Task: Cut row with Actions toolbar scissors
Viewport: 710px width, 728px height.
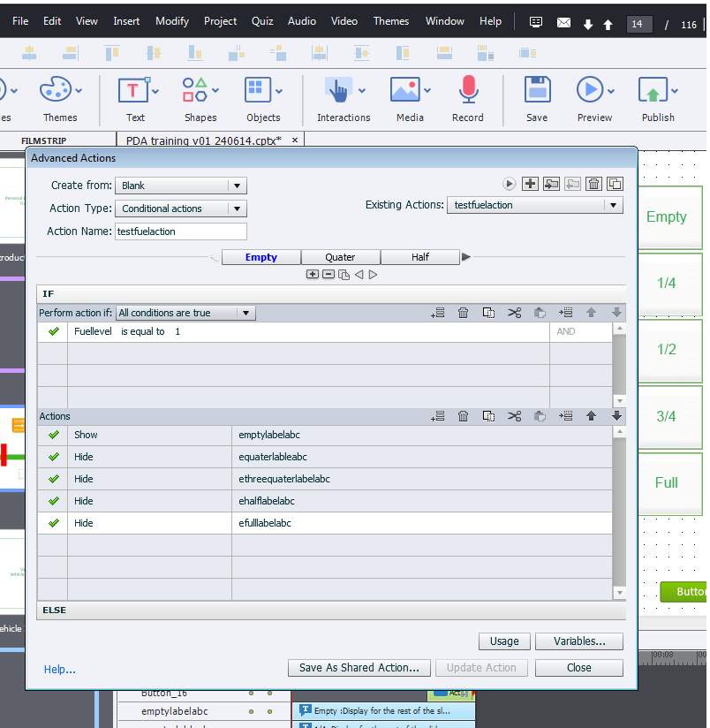Action: click(514, 416)
